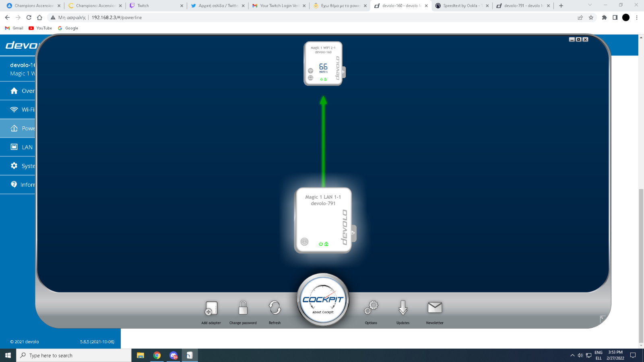Expand side tab on devolo-791 adapter
This screenshot has height=362, width=644.
click(x=353, y=233)
